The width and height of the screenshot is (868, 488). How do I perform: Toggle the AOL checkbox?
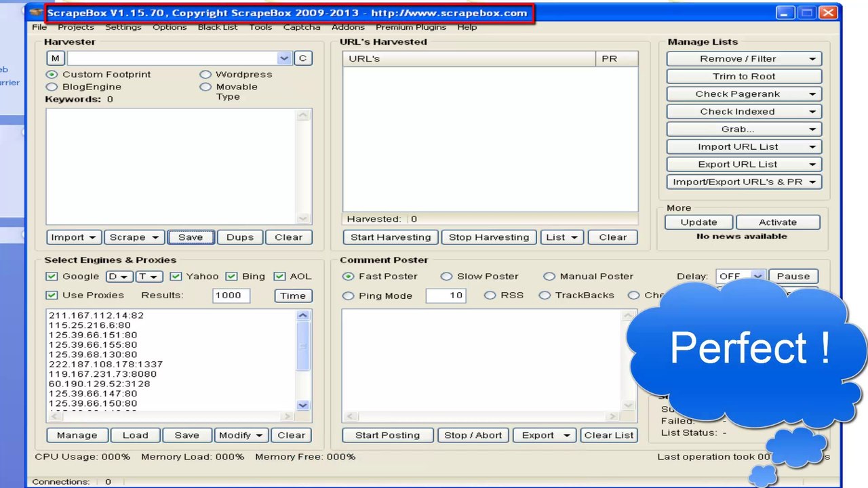[x=279, y=277]
